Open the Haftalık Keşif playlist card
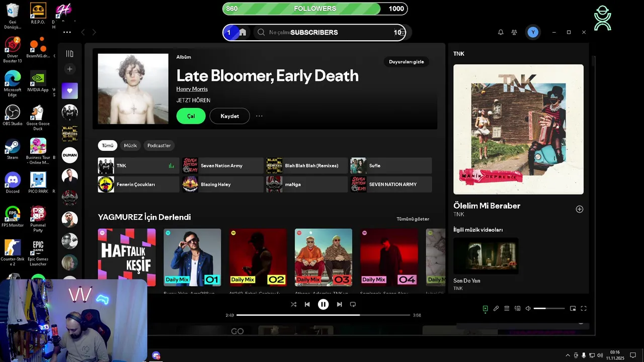 (127, 257)
